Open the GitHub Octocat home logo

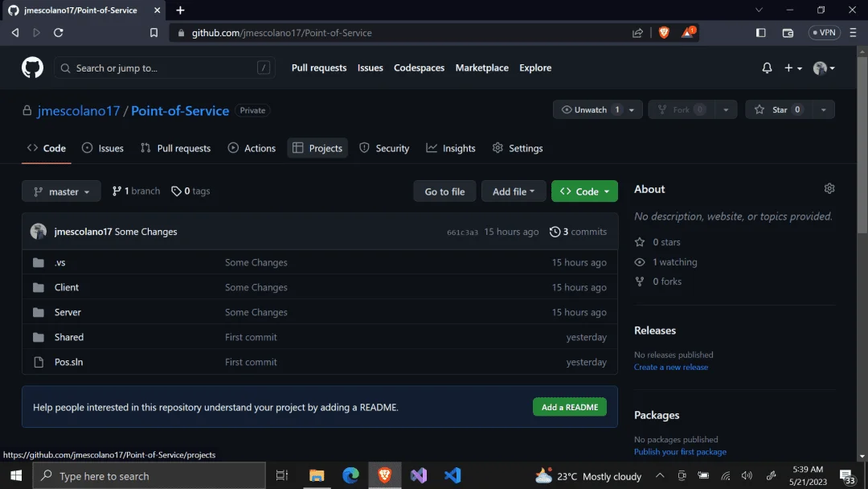click(x=32, y=68)
